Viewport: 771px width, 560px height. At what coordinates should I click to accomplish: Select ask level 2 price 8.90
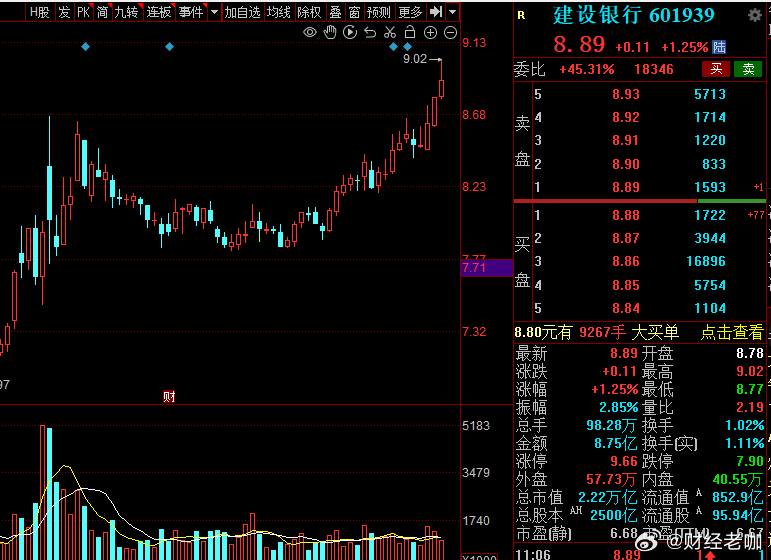coord(625,164)
